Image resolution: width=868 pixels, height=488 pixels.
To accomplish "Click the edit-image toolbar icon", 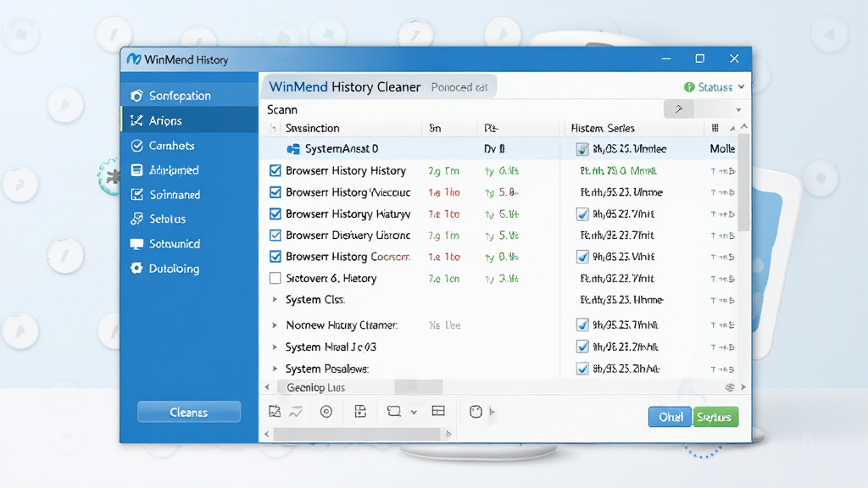I will pyautogui.click(x=275, y=411).
